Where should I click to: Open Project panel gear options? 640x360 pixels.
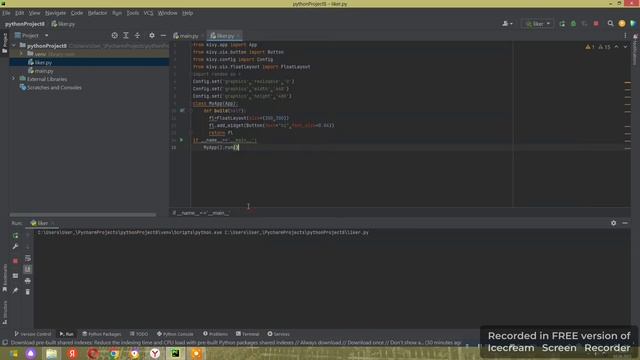[152, 36]
